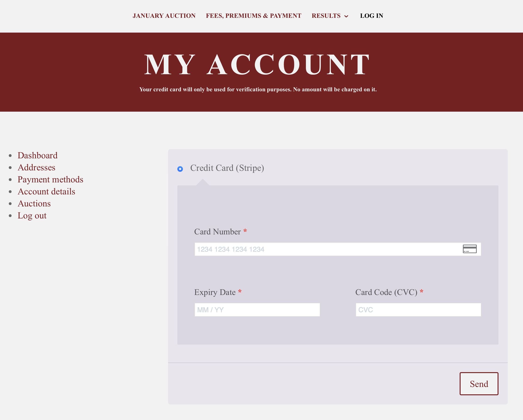Click the credit card icon in Card Number field

(x=470, y=249)
